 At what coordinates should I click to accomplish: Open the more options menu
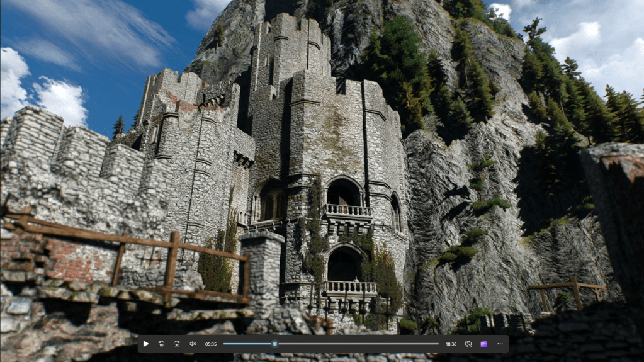[500, 344]
